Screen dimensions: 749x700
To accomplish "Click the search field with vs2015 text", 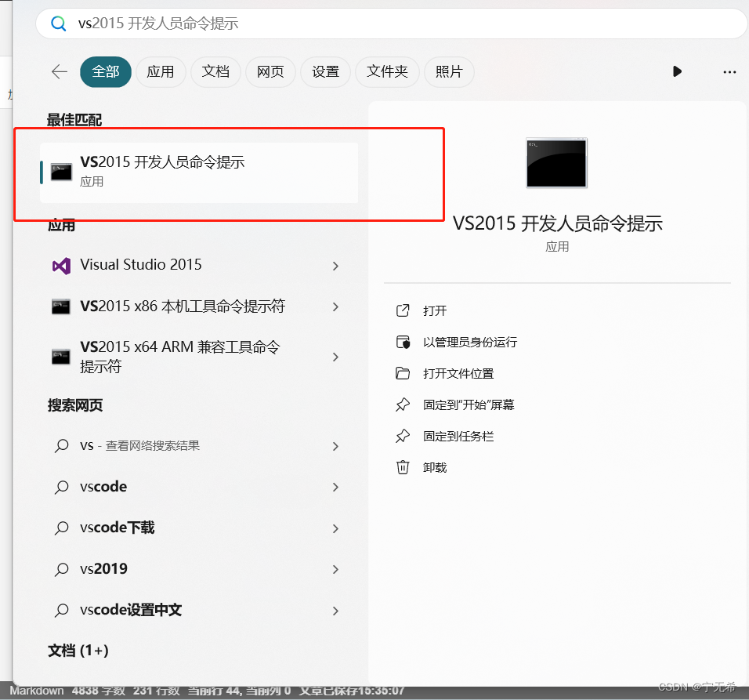I will [x=391, y=24].
